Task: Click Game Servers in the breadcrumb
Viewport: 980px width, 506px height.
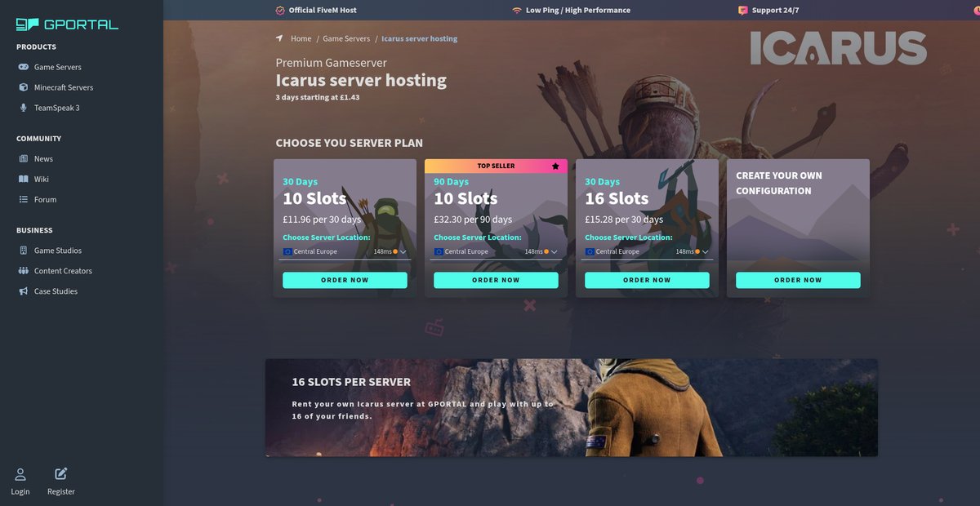Action: (x=346, y=38)
